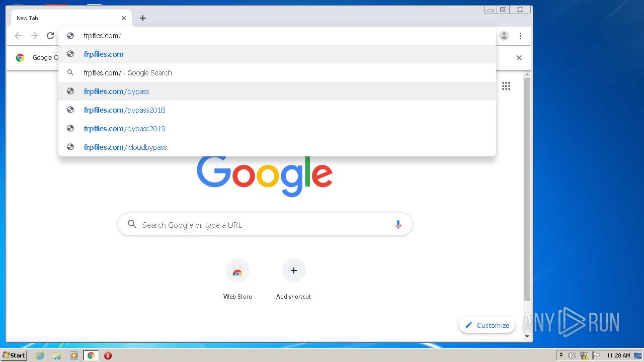Click the browser forward arrow
The image size is (644, 362).
tap(34, 36)
